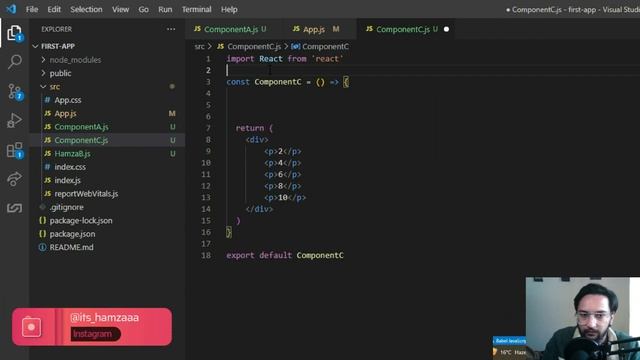Click line number 18 in gutter

[x=206, y=255]
